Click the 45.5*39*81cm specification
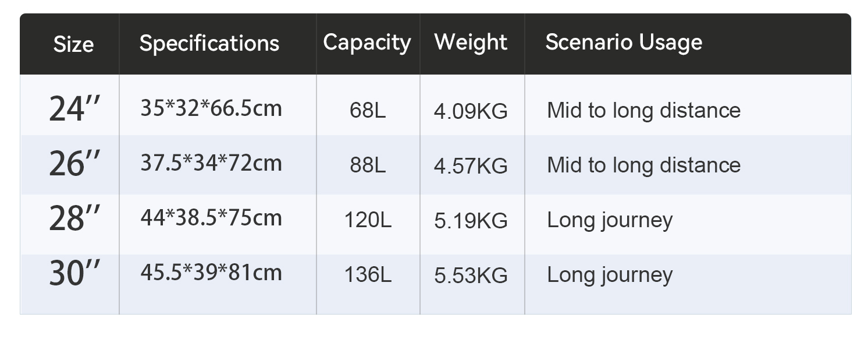The height and width of the screenshot is (346, 868). tap(211, 273)
